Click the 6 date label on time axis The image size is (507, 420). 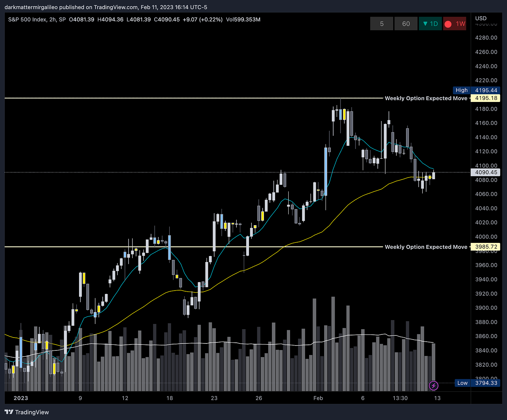(363, 398)
